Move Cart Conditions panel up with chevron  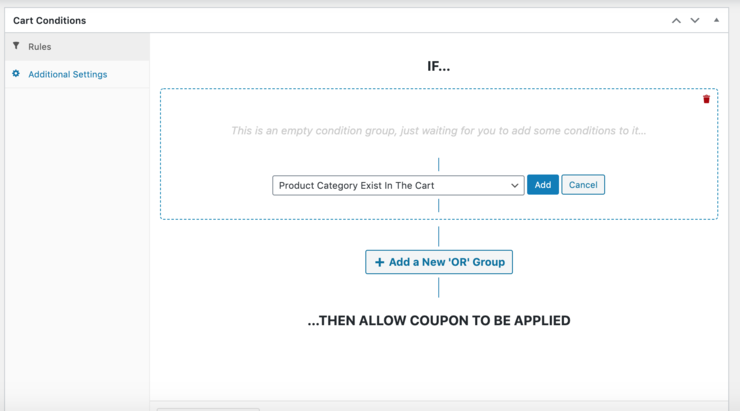pyautogui.click(x=676, y=20)
